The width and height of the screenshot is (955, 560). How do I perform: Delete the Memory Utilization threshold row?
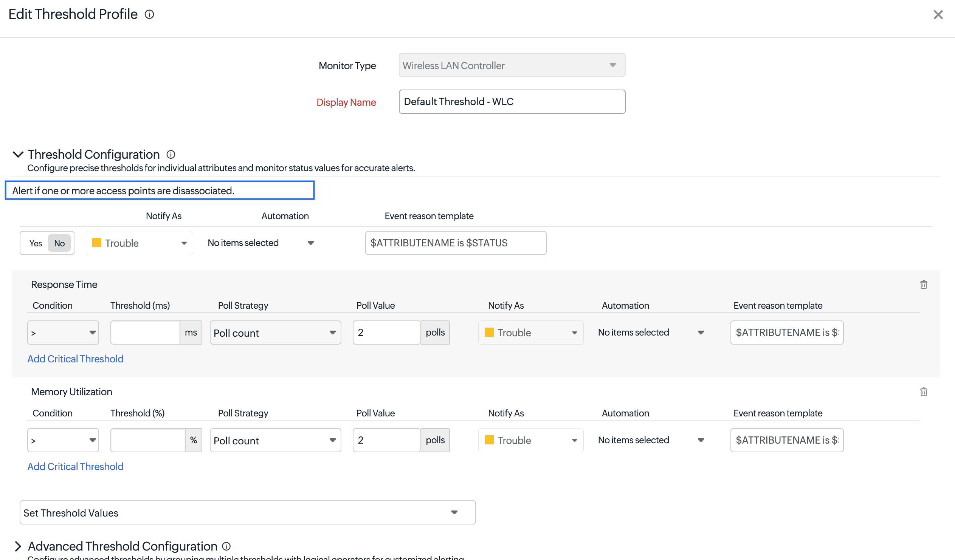tap(924, 392)
